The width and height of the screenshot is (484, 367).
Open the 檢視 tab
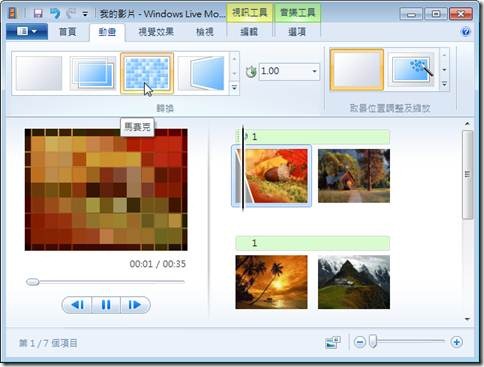coord(205,32)
